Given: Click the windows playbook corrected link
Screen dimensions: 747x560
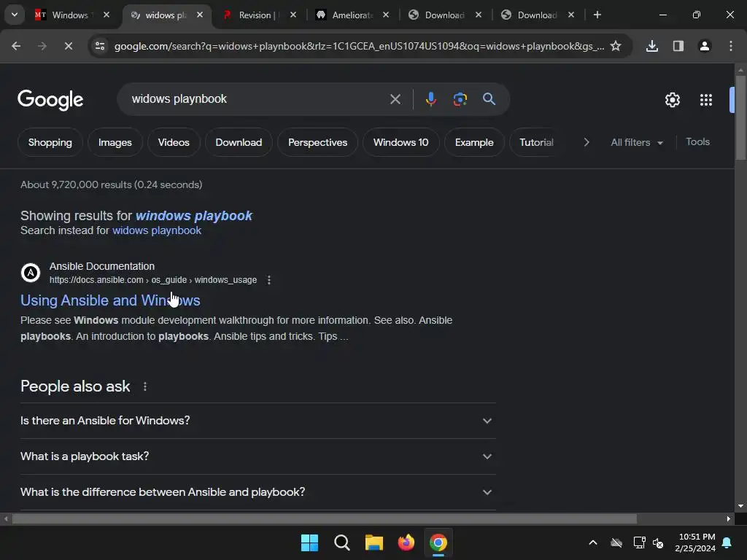Looking at the screenshot, I should pyautogui.click(x=194, y=216).
